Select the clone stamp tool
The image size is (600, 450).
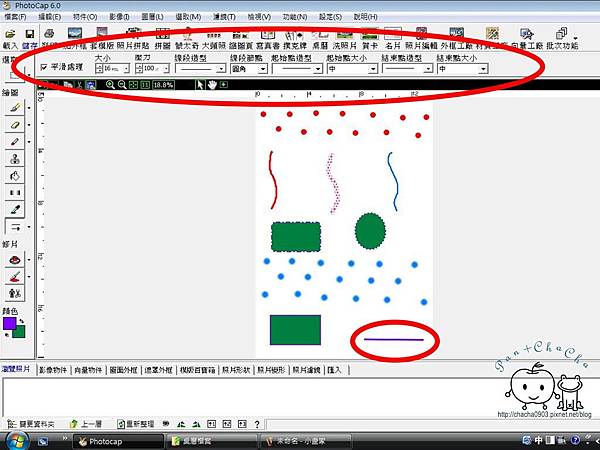click(15, 158)
